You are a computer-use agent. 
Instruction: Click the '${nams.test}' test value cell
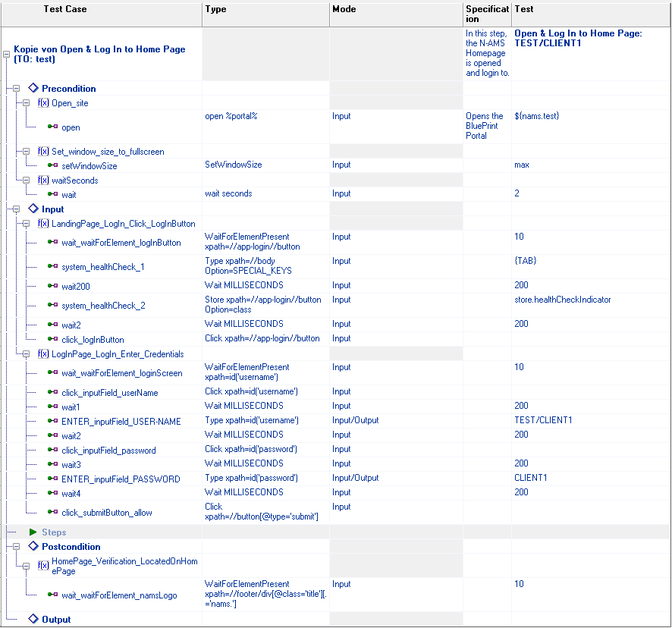(591, 127)
